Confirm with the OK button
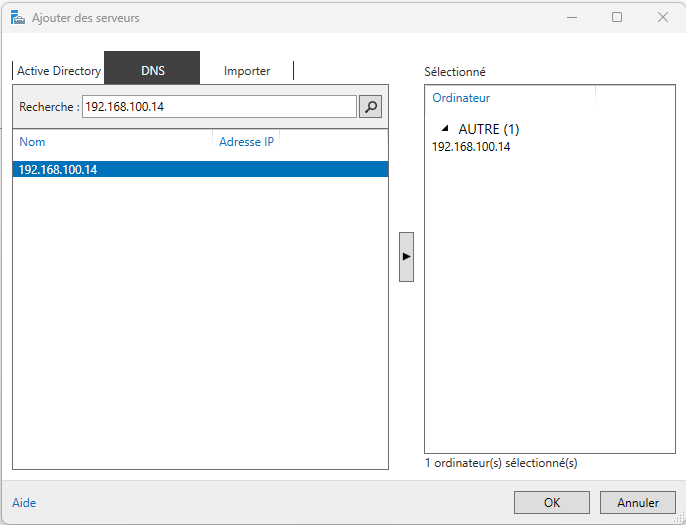 pos(551,503)
